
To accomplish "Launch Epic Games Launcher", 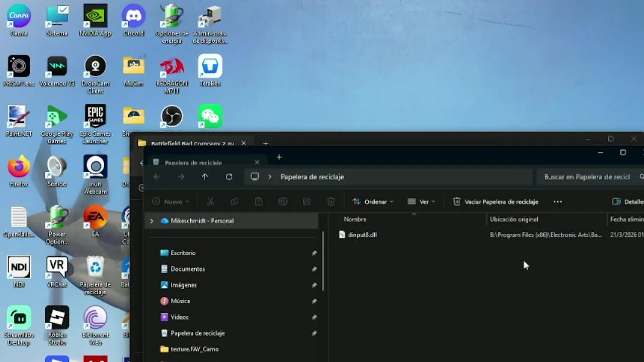I will pos(95,124).
